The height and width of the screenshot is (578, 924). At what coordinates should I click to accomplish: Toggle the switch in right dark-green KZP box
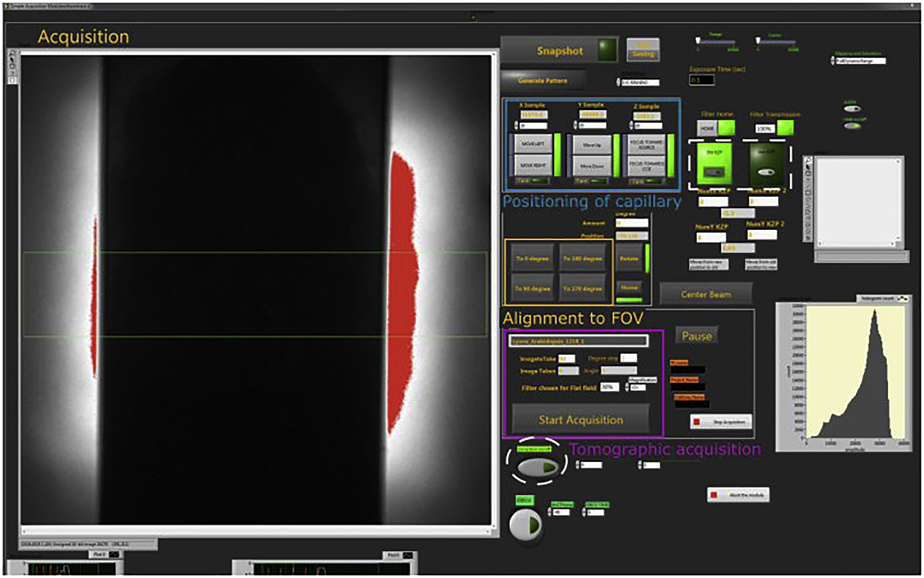point(766,172)
